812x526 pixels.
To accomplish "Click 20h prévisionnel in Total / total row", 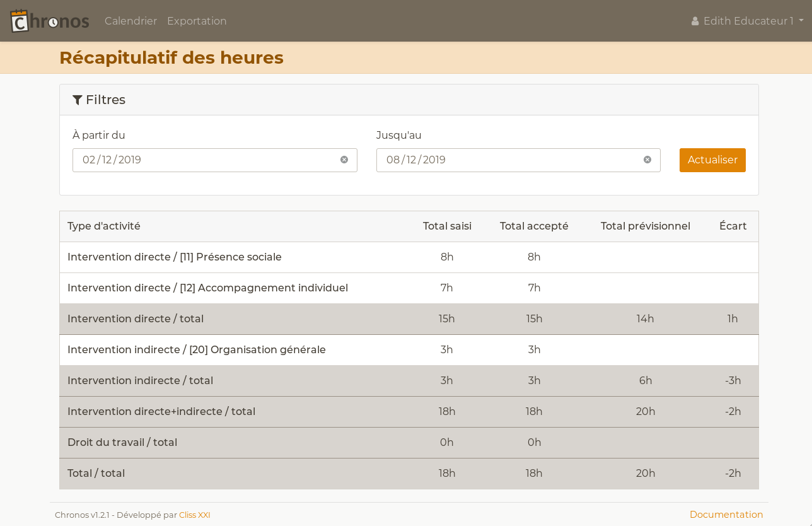I will click(x=646, y=473).
